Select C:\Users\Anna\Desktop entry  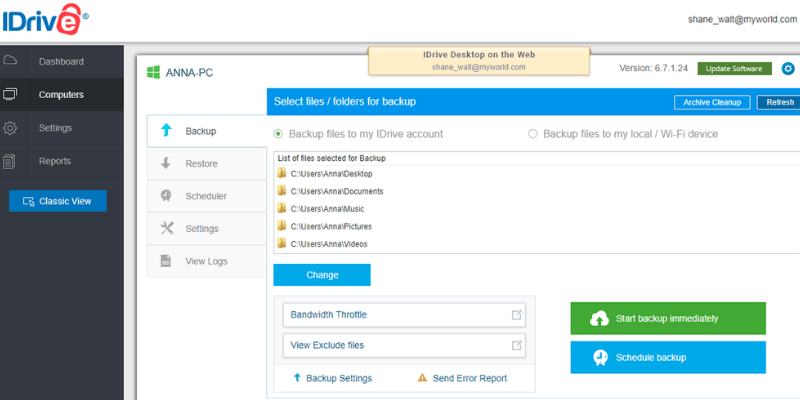point(332,173)
